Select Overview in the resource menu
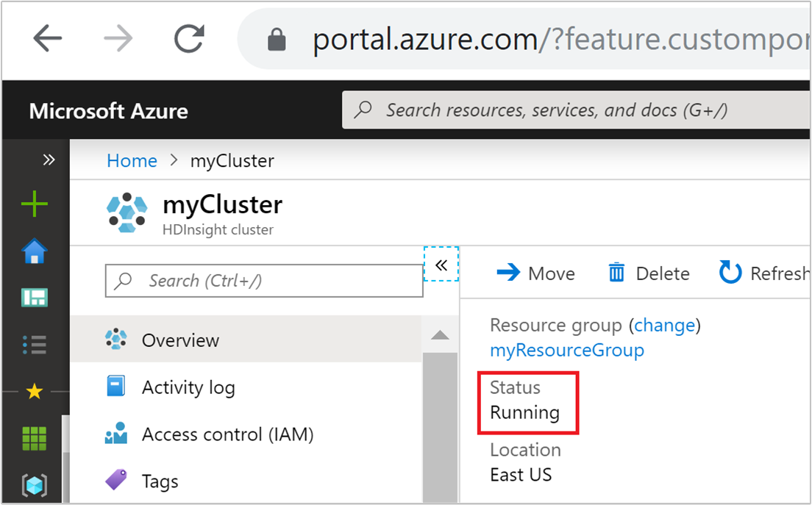The image size is (812, 505). (x=180, y=340)
